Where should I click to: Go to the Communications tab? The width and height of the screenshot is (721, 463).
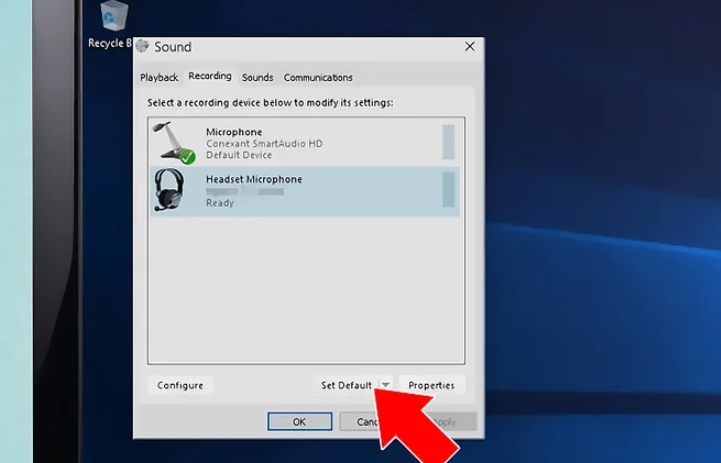tap(318, 78)
